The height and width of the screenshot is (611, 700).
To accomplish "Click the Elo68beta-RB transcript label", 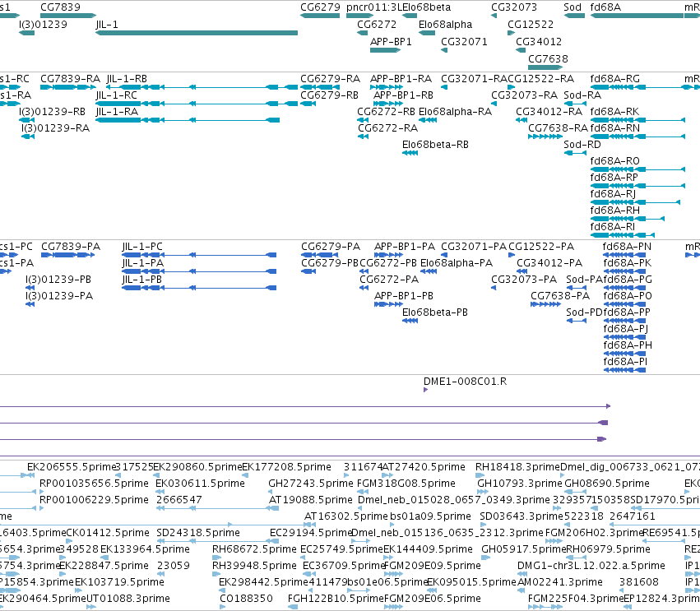I will 435,145.
